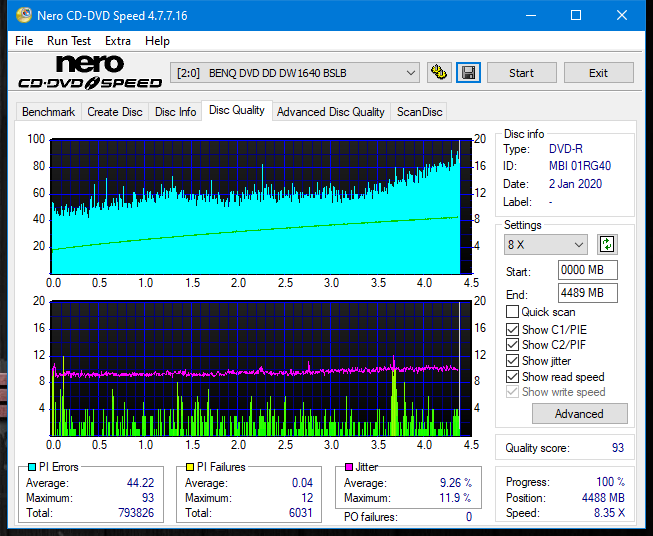The width and height of the screenshot is (653, 536).
Task: Click Jitter average 9.26 % value
Action: (x=456, y=483)
